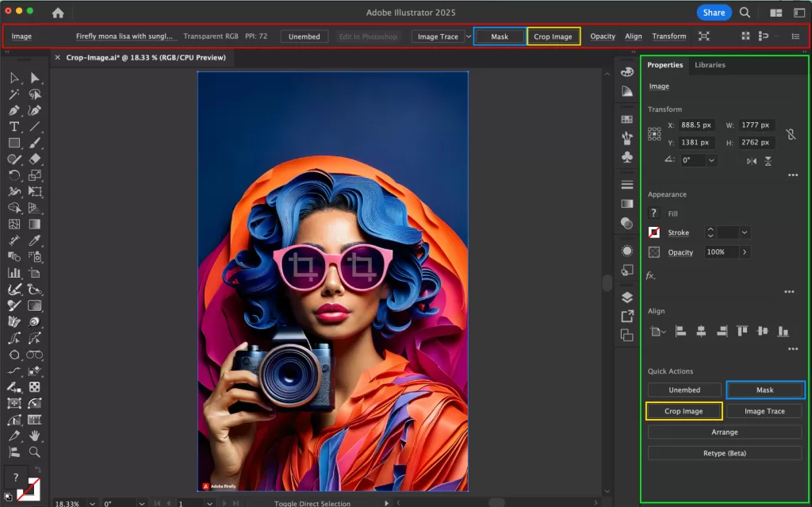Flip the image horizontally in Transform section
812x507 pixels.
pyautogui.click(x=752, y=161)
